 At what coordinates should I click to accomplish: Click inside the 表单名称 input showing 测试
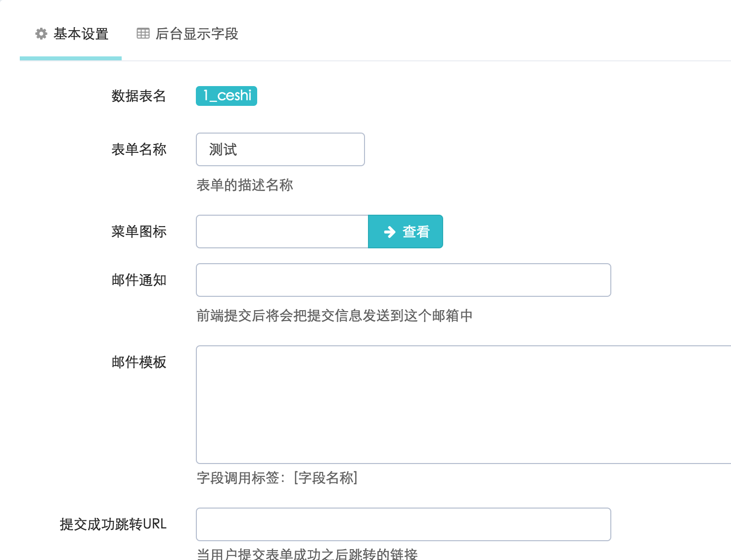coord(280,149)
